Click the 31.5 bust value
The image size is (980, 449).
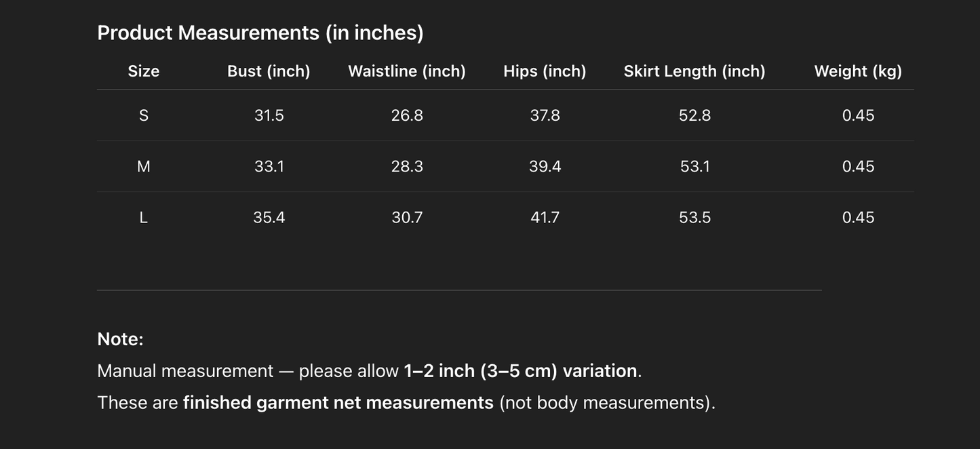pyautogui.click(x=269, y=115)
